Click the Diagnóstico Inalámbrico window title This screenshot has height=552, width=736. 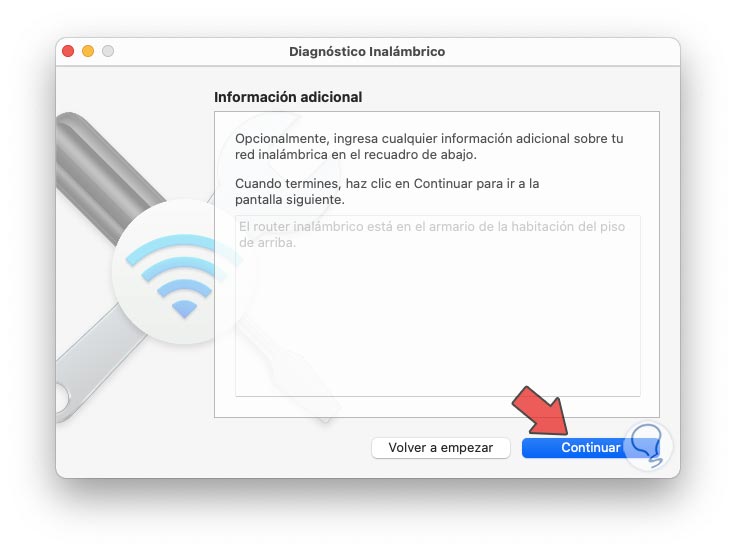[x=367, y=52]
